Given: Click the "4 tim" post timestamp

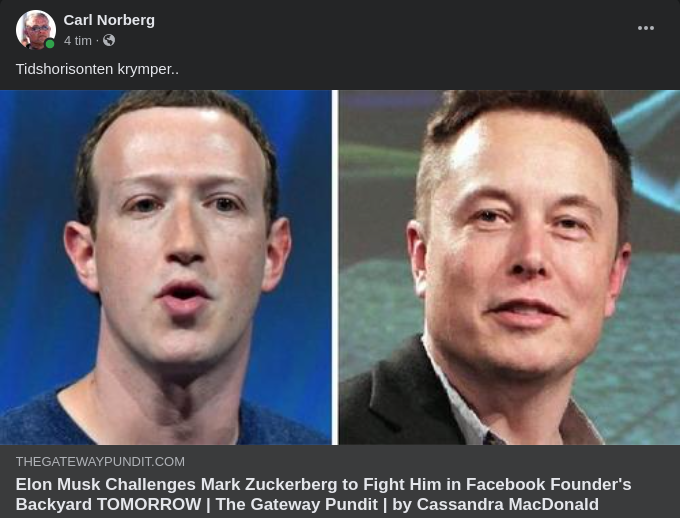Looking at the screenshot, I should pyautogui.click(x=78, y=41).
